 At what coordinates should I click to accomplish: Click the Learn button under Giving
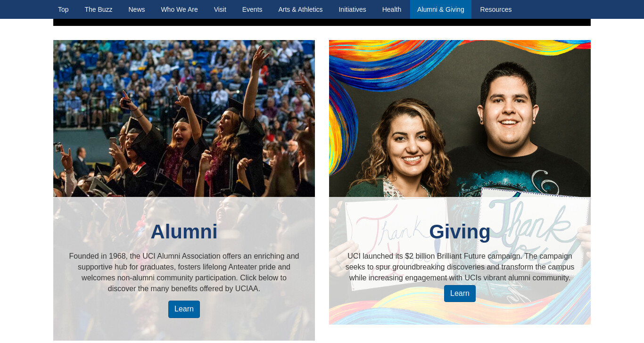coord(460,294)
